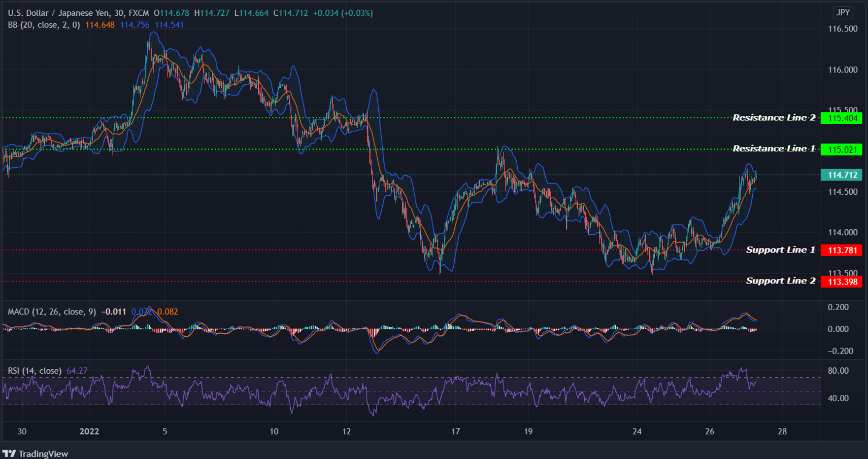
Task: Select the Resistance Line 2 text annotation
Action: 774,117
